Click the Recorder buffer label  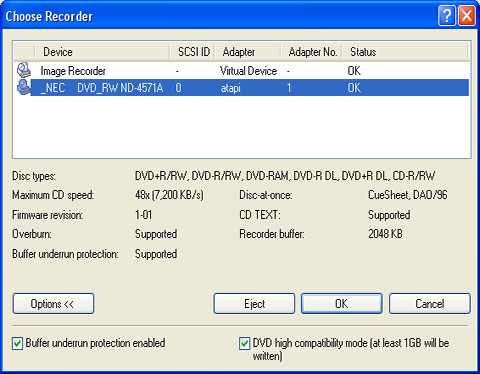pos(272,234)
